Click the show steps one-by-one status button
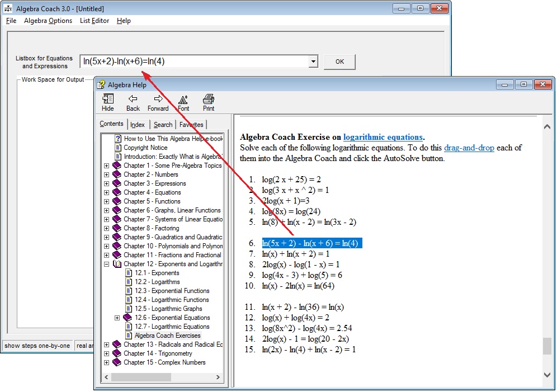This screenshot has height=392, width=557. tap(37, 346)
